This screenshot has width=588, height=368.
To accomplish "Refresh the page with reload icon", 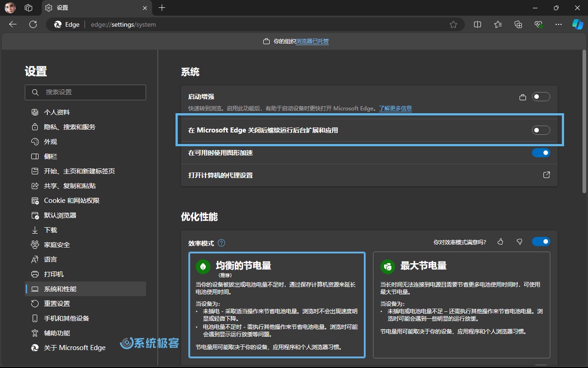I will click(33, 24).
